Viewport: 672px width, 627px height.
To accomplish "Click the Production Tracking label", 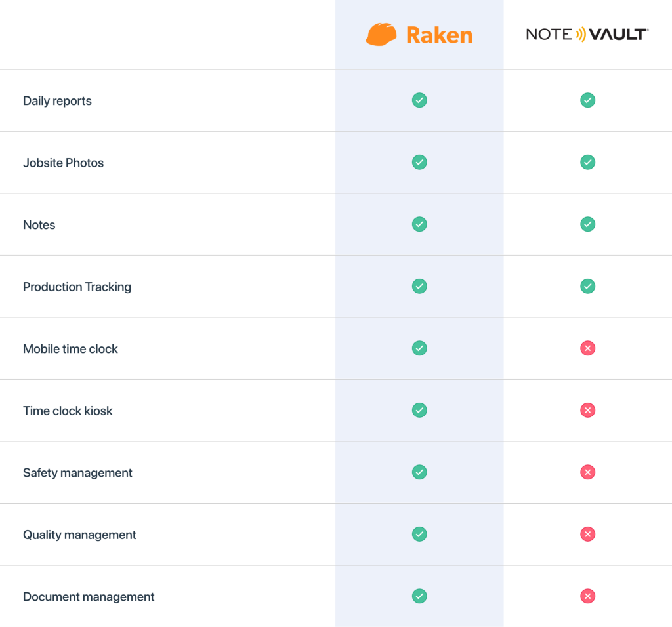I will (77, 287).
